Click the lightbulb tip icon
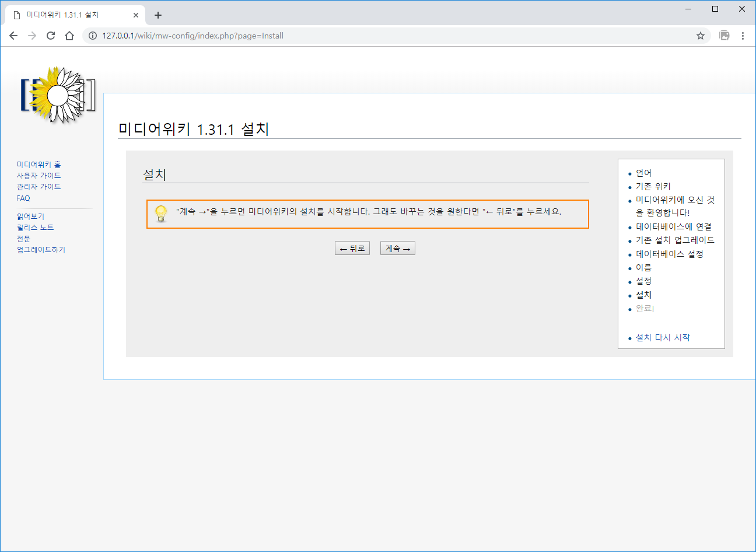 point(161,214)
